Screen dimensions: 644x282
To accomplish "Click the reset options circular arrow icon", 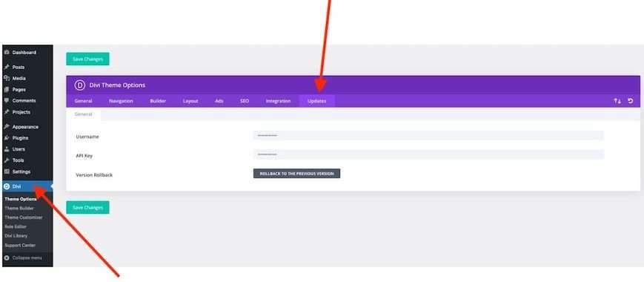I will coord(631,101).
